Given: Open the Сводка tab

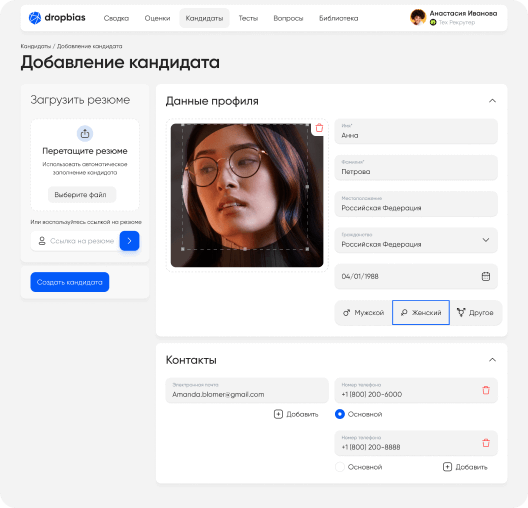Looking at the screenshot, I should [116, 18].
